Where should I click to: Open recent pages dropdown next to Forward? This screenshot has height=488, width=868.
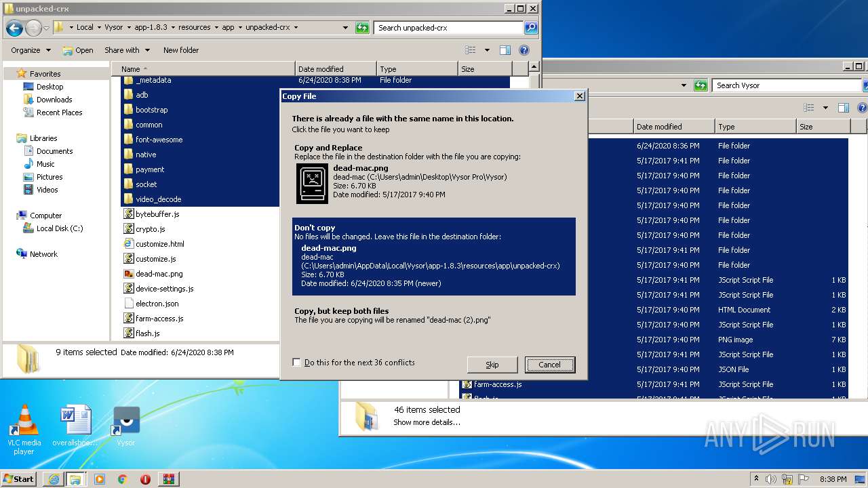(x=46, y=28)
